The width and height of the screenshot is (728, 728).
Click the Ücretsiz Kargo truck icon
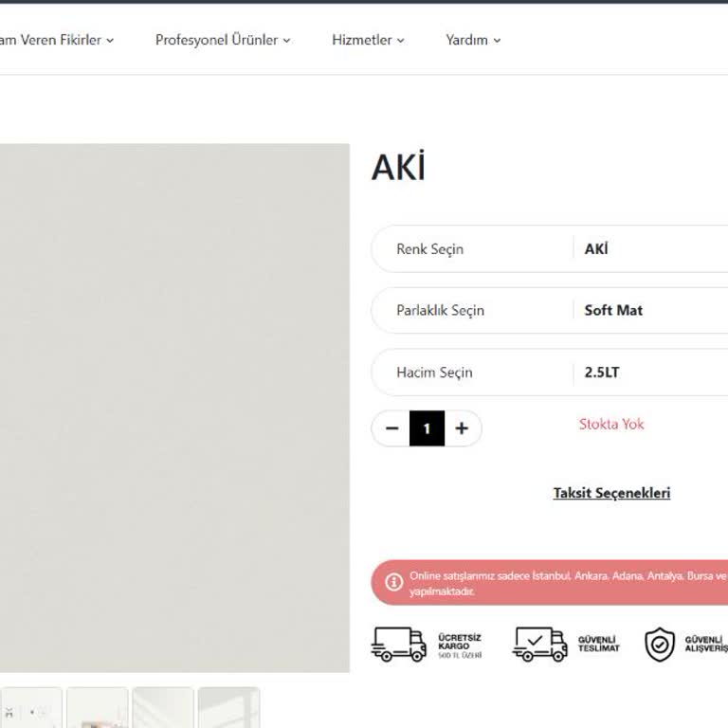point(398,644)
